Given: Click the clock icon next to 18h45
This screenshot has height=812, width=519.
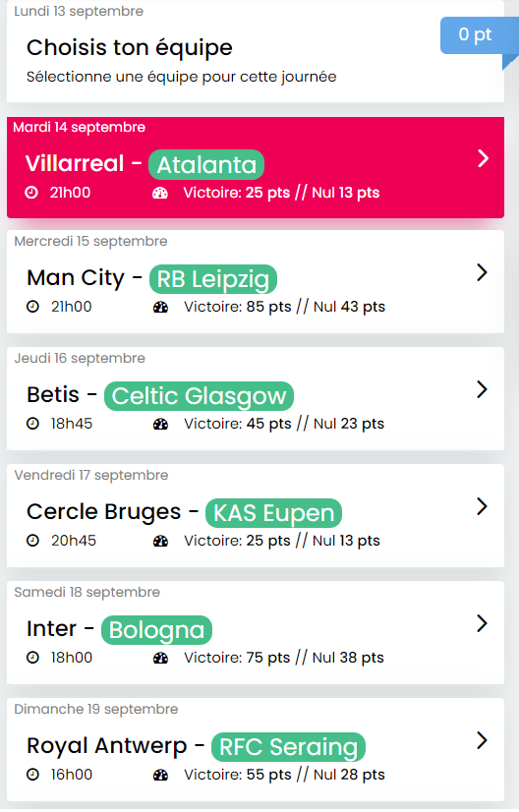Looking at the screenshot, I should tap(32, 424).
